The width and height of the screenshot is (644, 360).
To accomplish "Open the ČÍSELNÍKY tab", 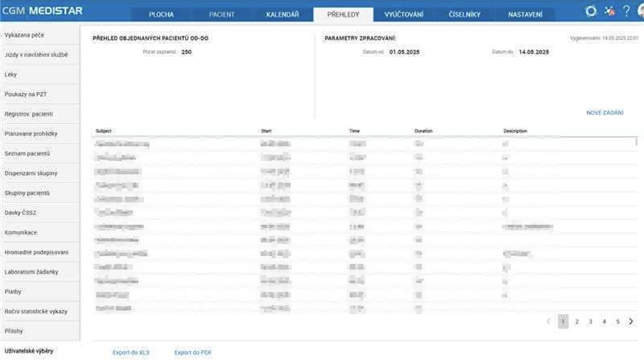I will [x=465, y=14].
